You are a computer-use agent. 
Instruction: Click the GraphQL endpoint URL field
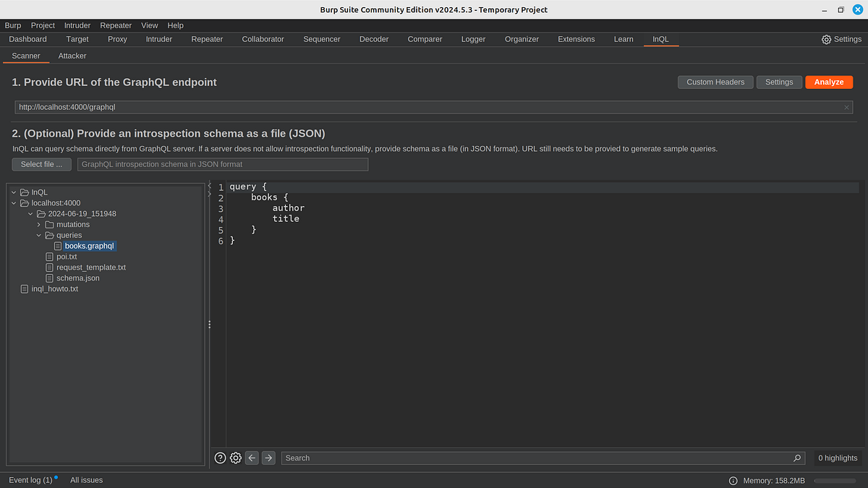point(434,107)
